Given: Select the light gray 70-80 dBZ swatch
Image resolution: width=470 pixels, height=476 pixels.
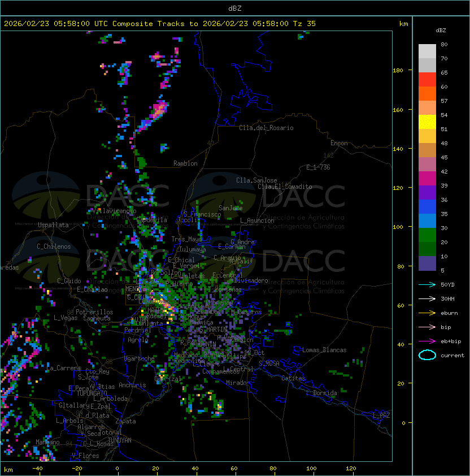Looking at the screenshot, I should click(x=427, y=51).
